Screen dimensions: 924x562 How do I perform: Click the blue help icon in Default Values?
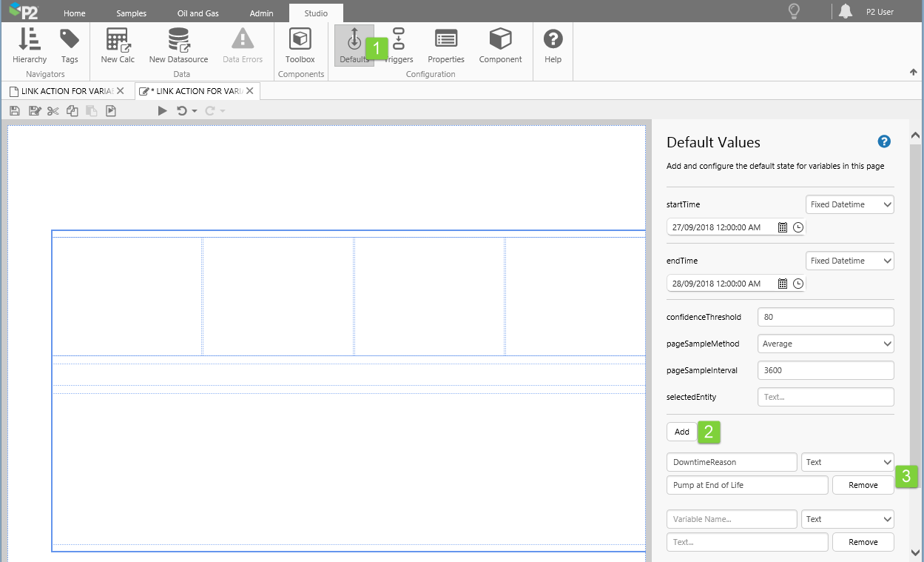[x=884, y=141]
